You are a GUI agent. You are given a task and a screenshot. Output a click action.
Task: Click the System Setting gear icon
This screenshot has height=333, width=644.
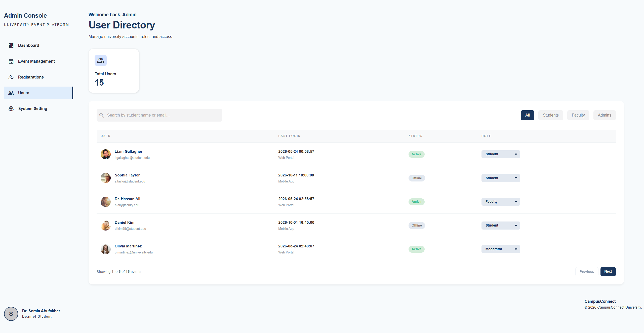(11, 109)
